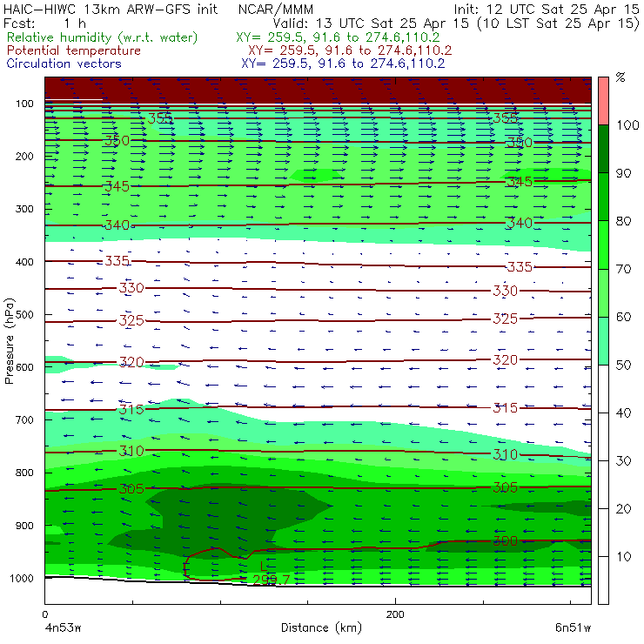Viewport: 644px width, 644px height.
Task: Click the "300" potential temperature contour label
Action: tap(505, 540)
